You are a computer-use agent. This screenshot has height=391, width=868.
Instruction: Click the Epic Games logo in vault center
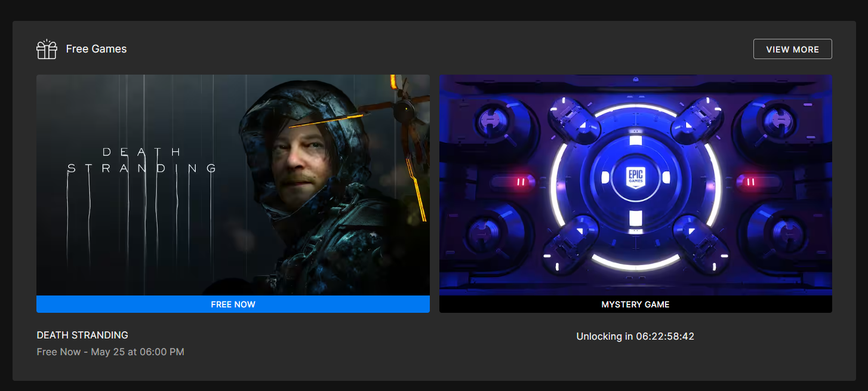tap(635, 177)
